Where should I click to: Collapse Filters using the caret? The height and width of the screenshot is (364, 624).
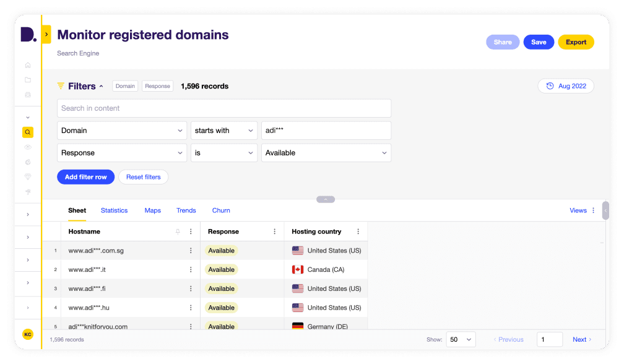[x=101, y=86]
